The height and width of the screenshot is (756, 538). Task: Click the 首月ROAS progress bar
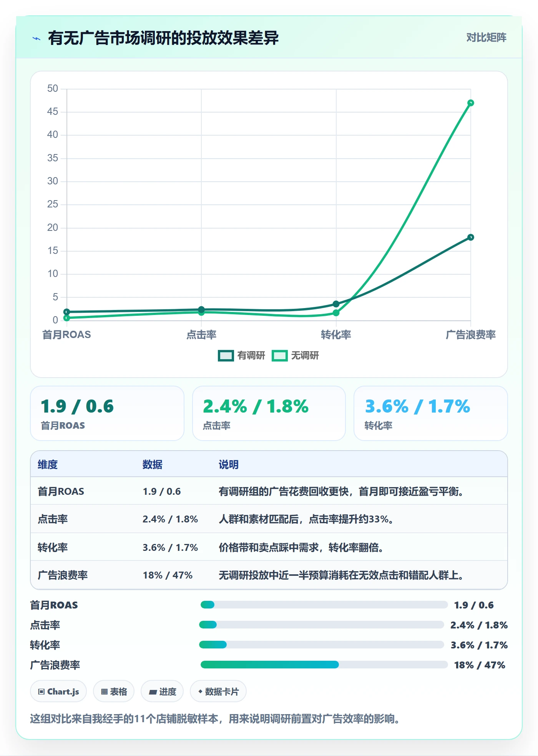(x=324, y=605)
